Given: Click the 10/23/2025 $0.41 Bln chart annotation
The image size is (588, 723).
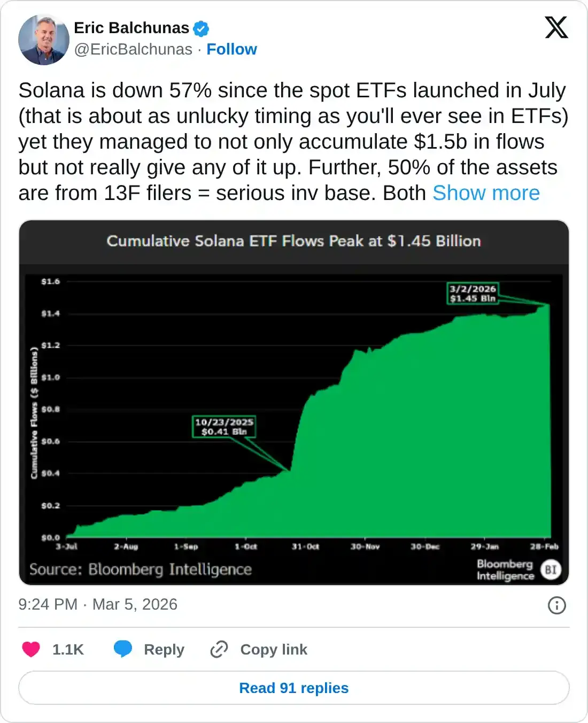Looking at the screenshot, I should (x=224, y=427).
